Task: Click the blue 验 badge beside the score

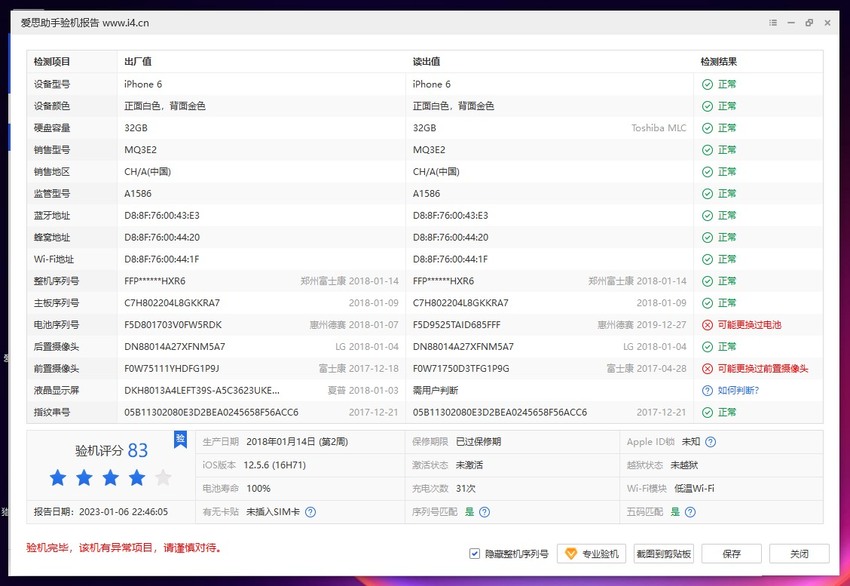Action: (x=181, y=439)
